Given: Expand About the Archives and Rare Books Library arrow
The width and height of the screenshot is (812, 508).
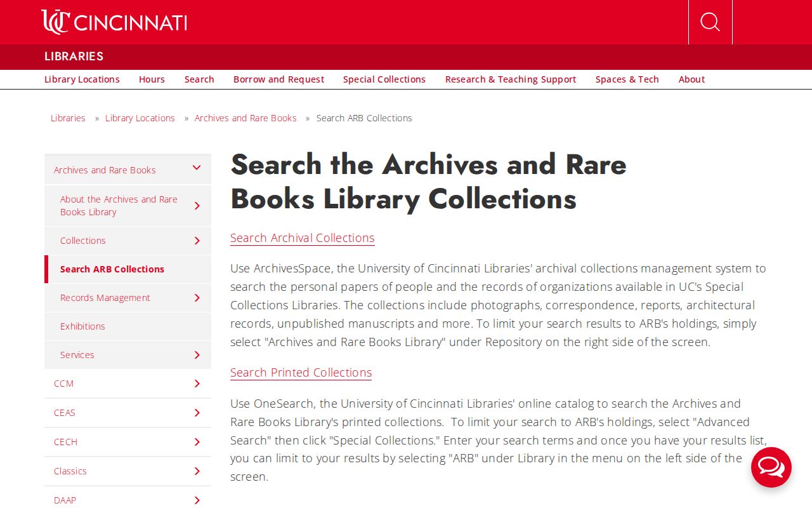Looking at the screenshot, I should pyautogui.click(x=197, y=206).
